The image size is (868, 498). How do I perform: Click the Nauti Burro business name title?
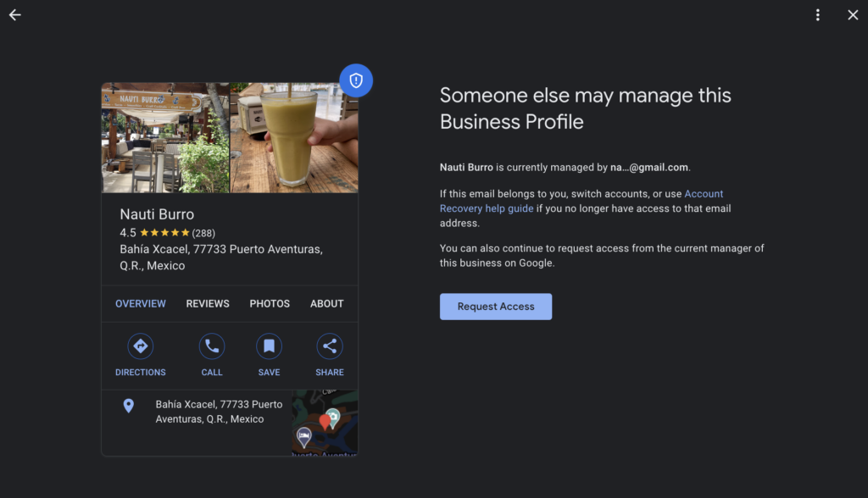157,214
